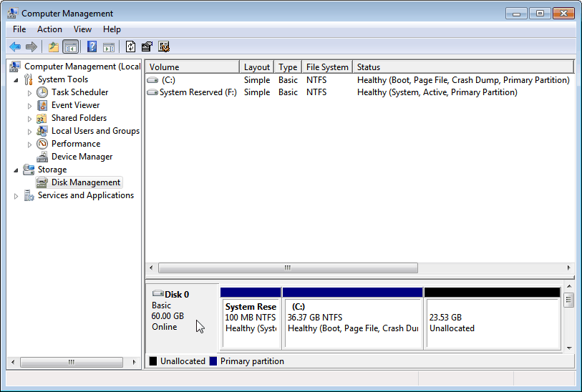The height and width of the screenshot is (392, 582).
Task: Open the File menu
Action: (x=19, y=29)
